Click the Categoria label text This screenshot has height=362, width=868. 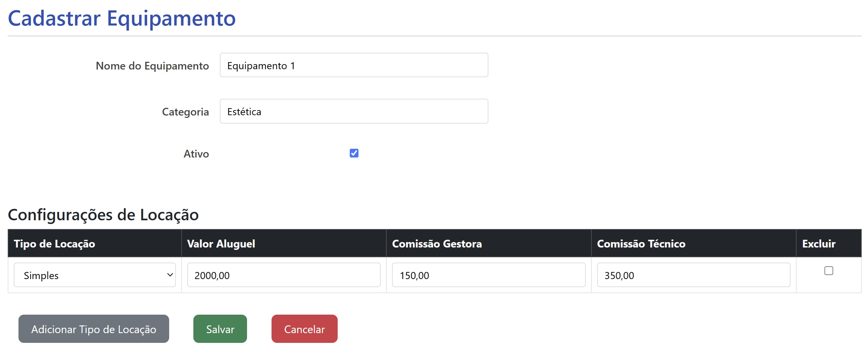(185, 112)
